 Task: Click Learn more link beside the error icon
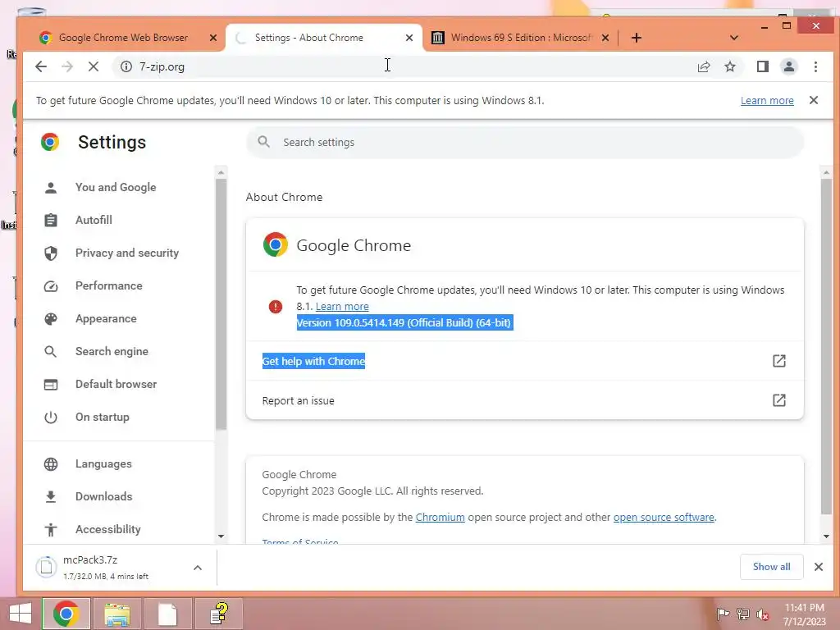342,307
